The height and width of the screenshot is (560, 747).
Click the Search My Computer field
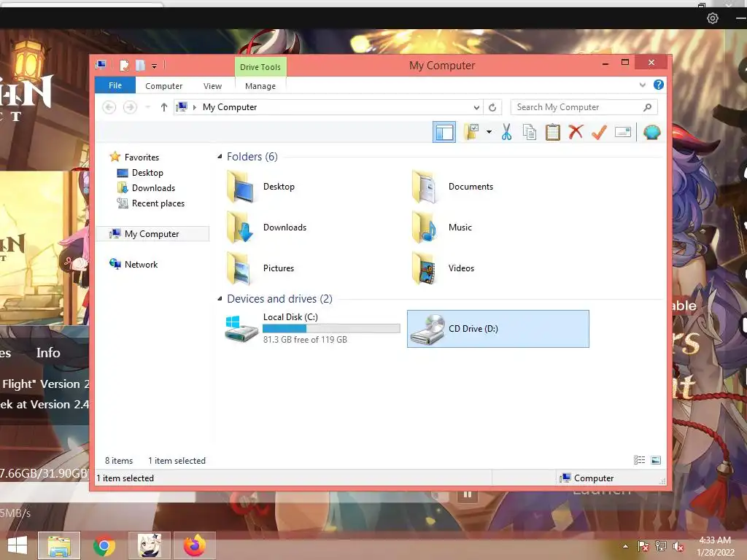[x=584, y=107]
